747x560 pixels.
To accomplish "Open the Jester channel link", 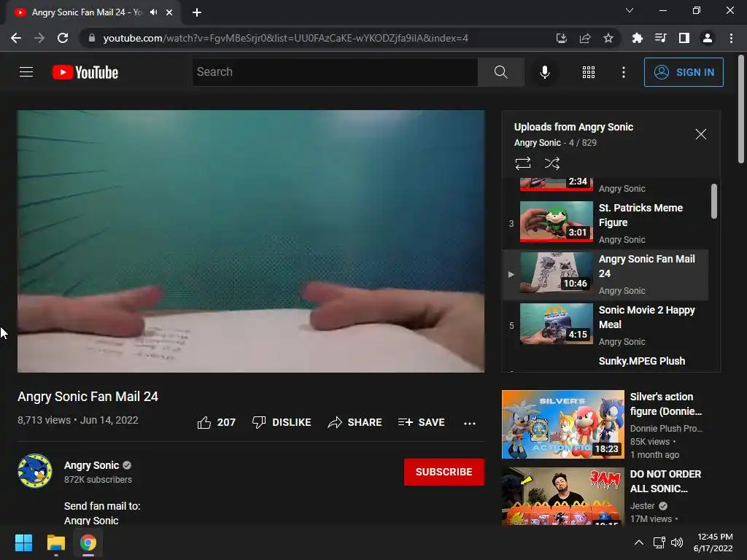I will 642,506.
